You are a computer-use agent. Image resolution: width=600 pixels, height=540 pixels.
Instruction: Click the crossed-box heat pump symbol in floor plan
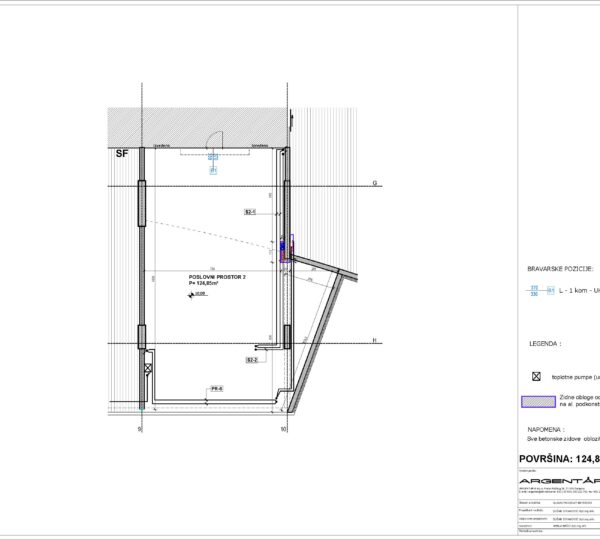tap(148, 369)
